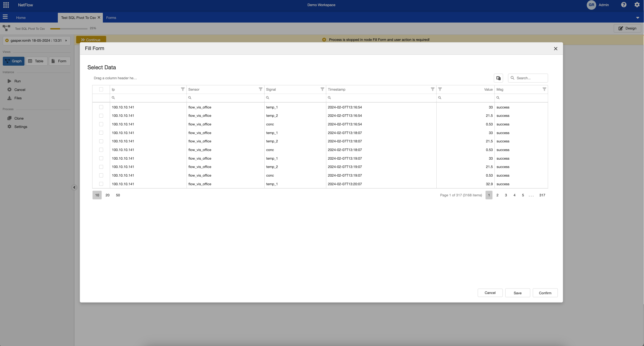Click the Search input field
644x346 pixels.
coord(530,78)
